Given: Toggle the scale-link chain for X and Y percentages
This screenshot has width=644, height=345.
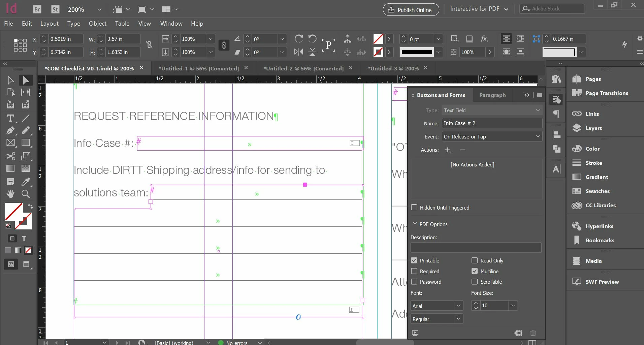Looking at the screenshot, I should click(224, 45).
